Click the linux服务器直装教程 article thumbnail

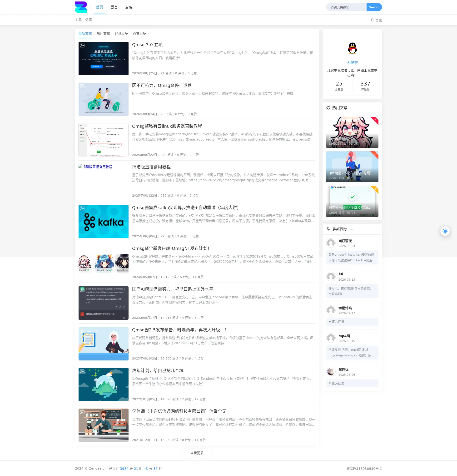tap(103, 140)
